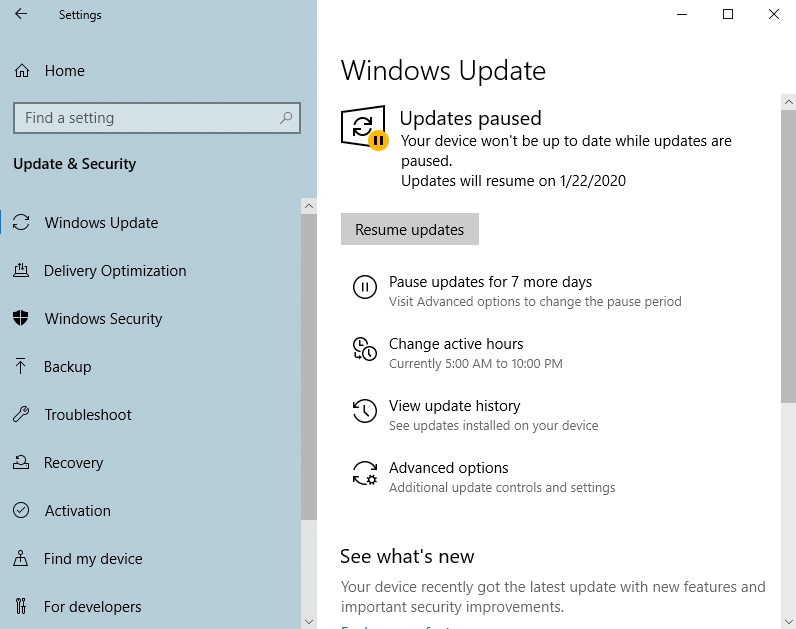Click the sidebar scrollbar thumb
The height and width of the screenshot is (629, 796).
coord(309,367)
